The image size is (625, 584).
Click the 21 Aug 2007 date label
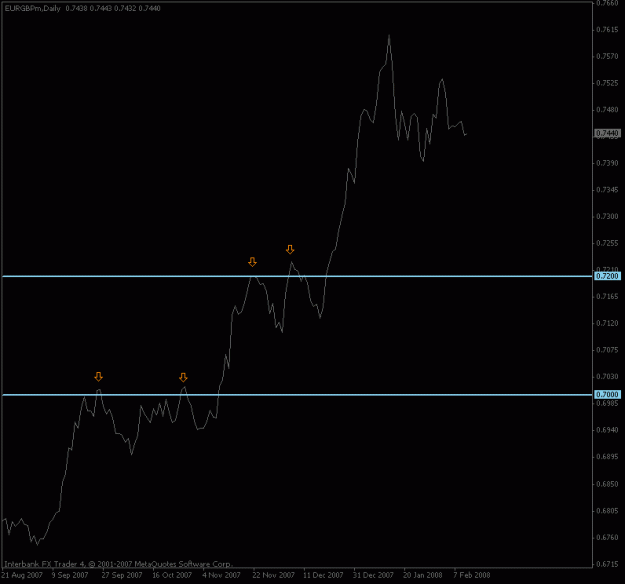click(22, 575)
